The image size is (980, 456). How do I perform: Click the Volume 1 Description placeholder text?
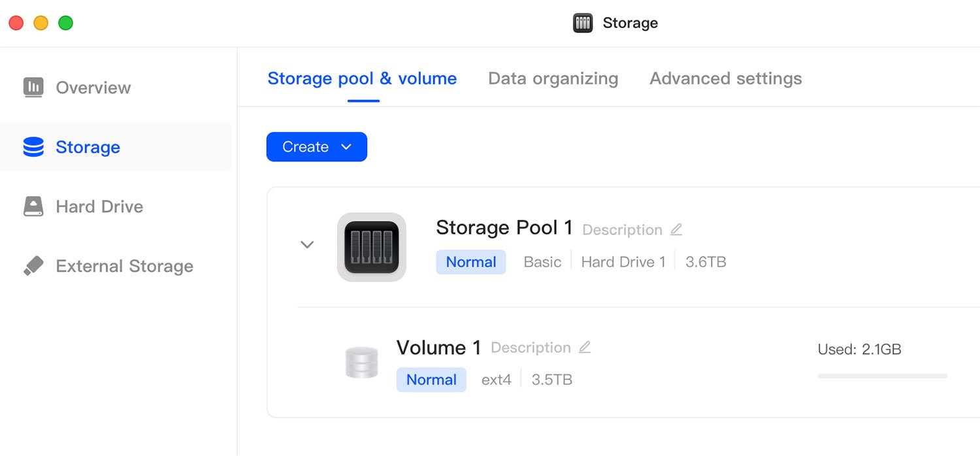531,348
